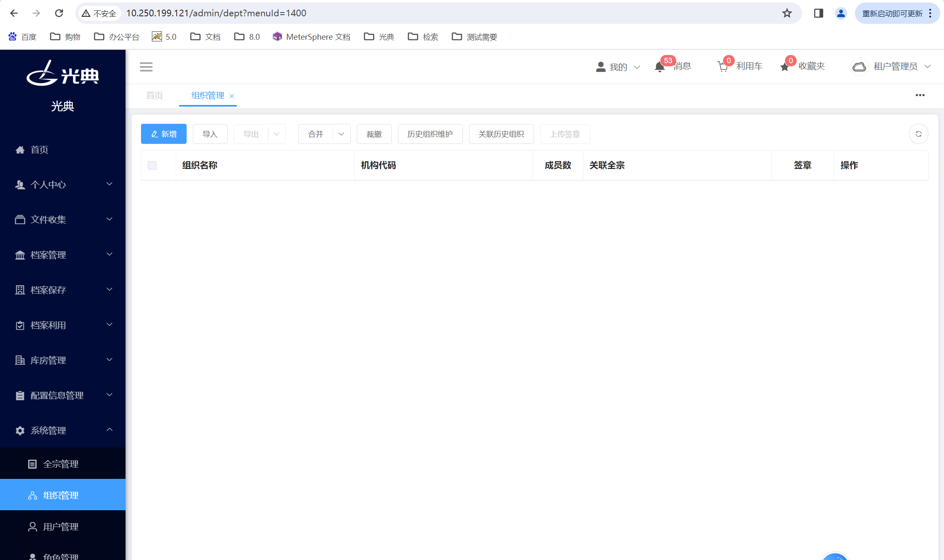Click the 新增 button

164,134
